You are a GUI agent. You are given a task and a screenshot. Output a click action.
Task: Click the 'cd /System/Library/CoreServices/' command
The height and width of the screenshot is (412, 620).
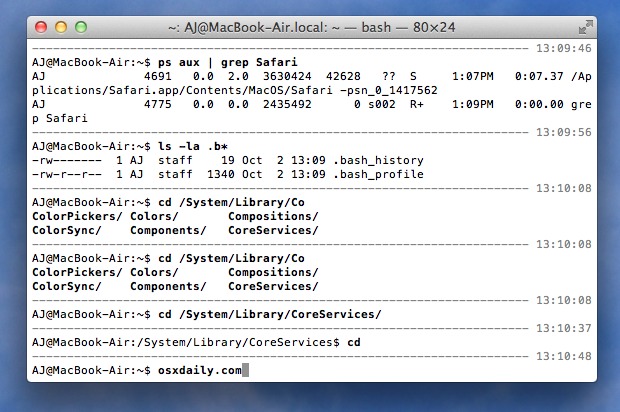pyautogui.click(x=270, y=314)
